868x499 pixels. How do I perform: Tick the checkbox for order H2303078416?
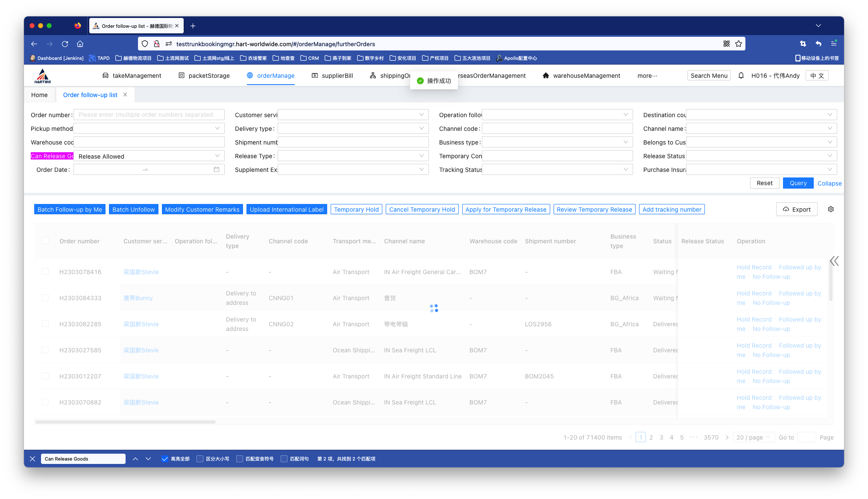(x=45, y=272)
